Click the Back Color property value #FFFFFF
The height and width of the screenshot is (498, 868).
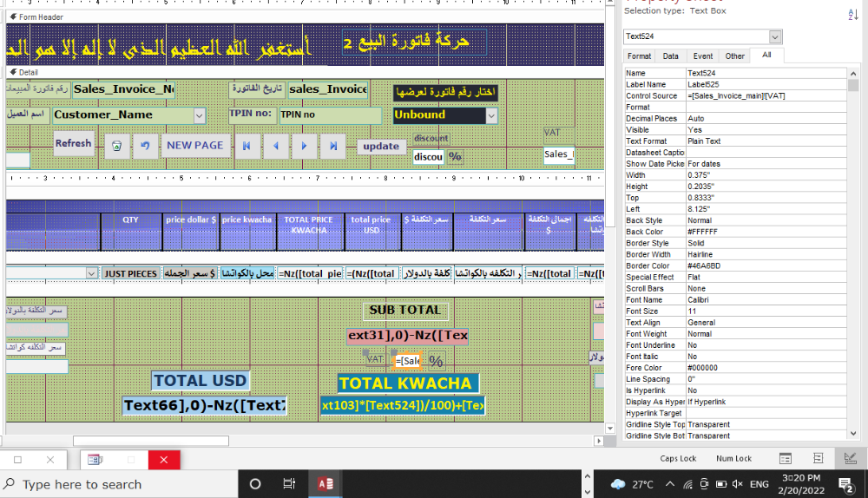pos(766,232)
